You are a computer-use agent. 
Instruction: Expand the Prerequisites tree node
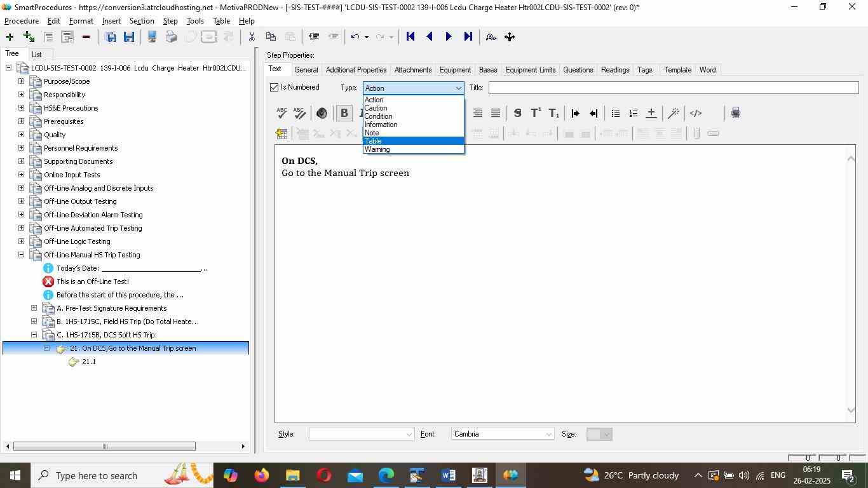(x=21, y=121)
